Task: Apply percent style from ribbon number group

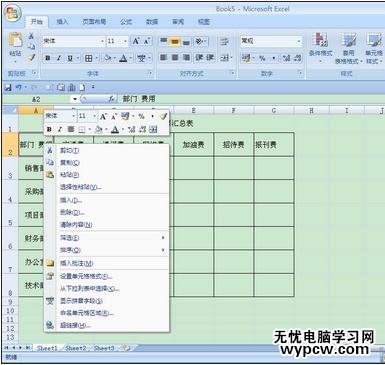Action: coord(263,58)
